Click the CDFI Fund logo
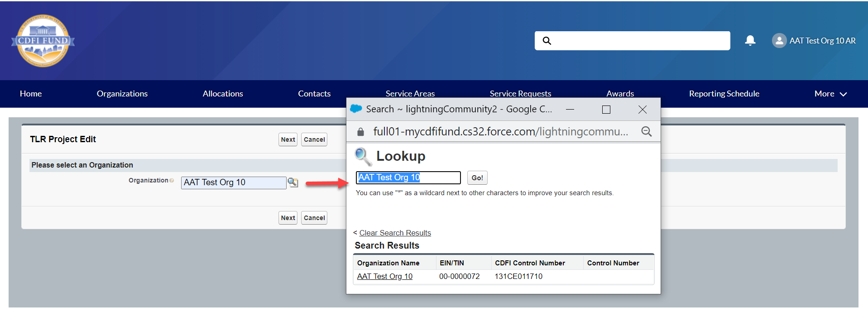 coord(43,41)
